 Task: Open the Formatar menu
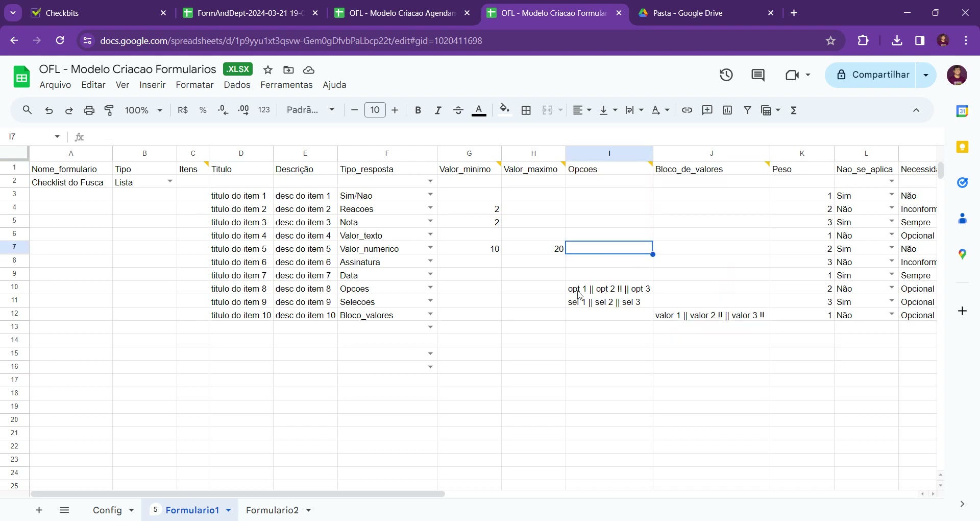(x=194, y=85)
